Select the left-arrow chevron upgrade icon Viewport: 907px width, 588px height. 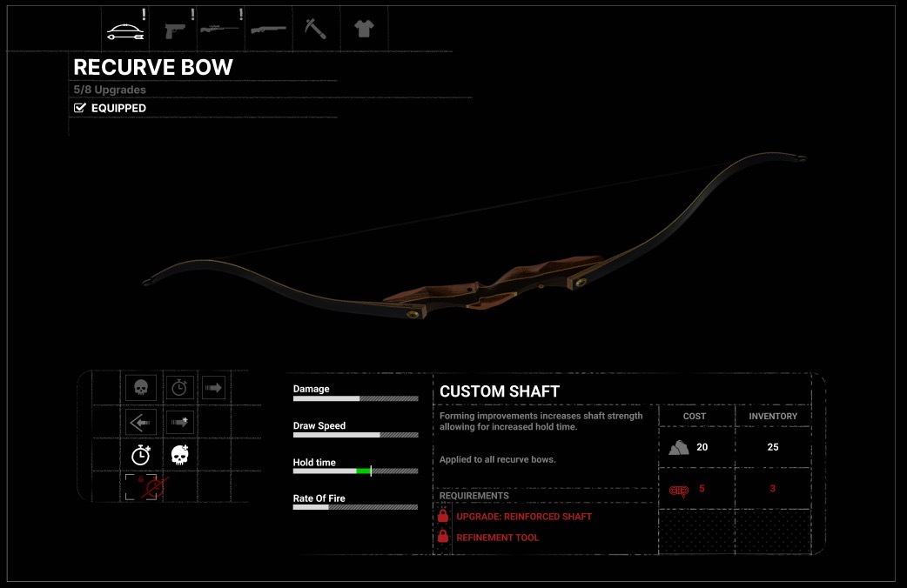click(141, 422)
